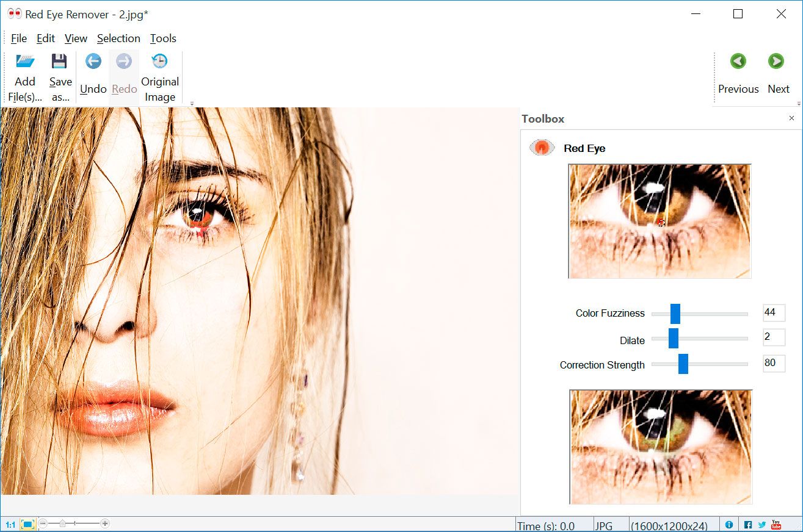This screenshot has height=532, width=803.
Task: Click the corrected eye preview thumbnail
Action: [x=659, y=447]
